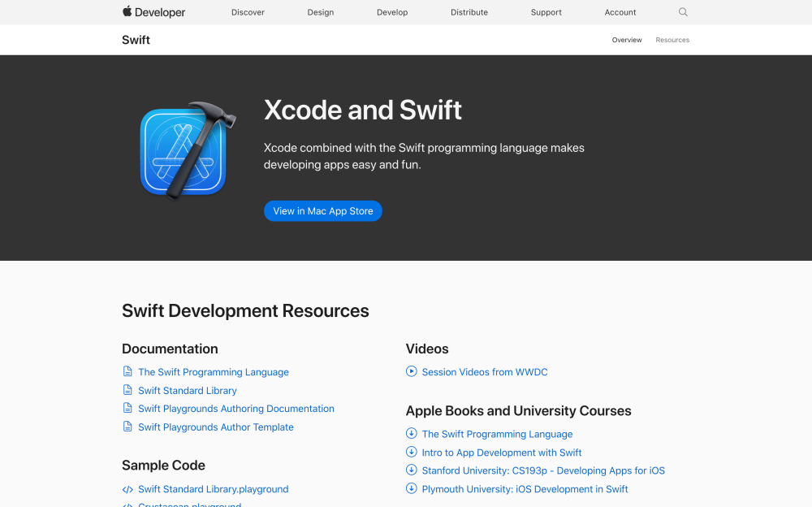Open Stanford University CS193p course link
The height and width of the screenshot is (507, 812).
tap(543, 470)
